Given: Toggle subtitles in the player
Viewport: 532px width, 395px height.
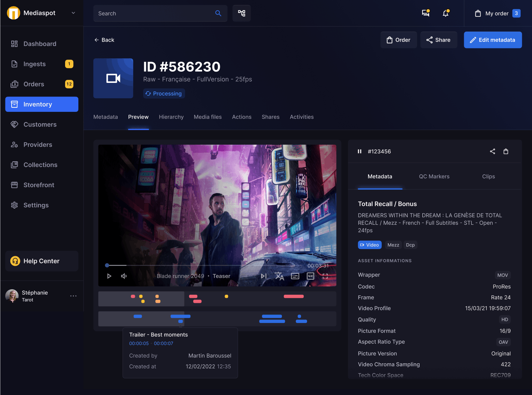Looking at the screenshot, I should (295, 276).
